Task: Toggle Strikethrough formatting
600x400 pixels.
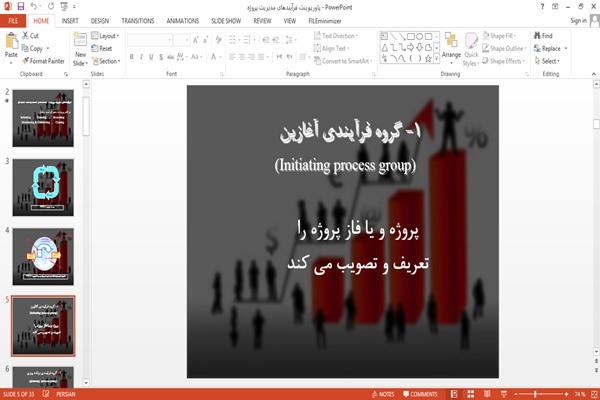Action: point(171,57)
